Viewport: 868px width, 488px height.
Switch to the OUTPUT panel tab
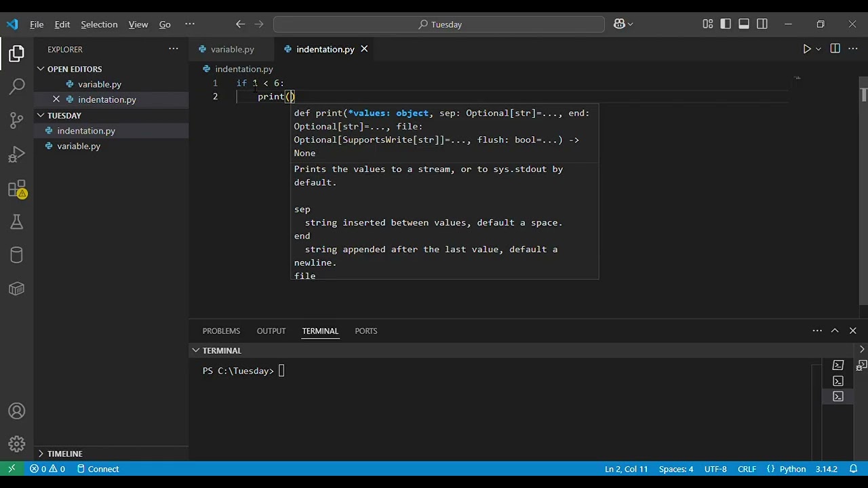[271, 331]
